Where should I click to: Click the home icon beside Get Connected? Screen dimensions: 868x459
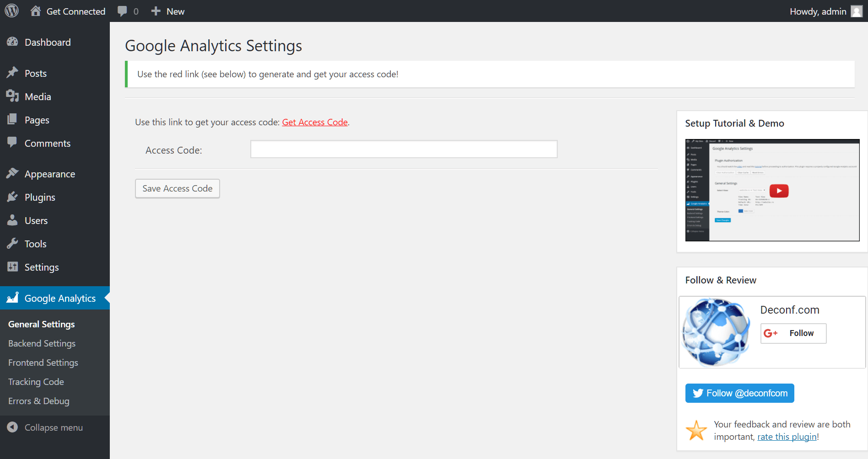point(36,11)
